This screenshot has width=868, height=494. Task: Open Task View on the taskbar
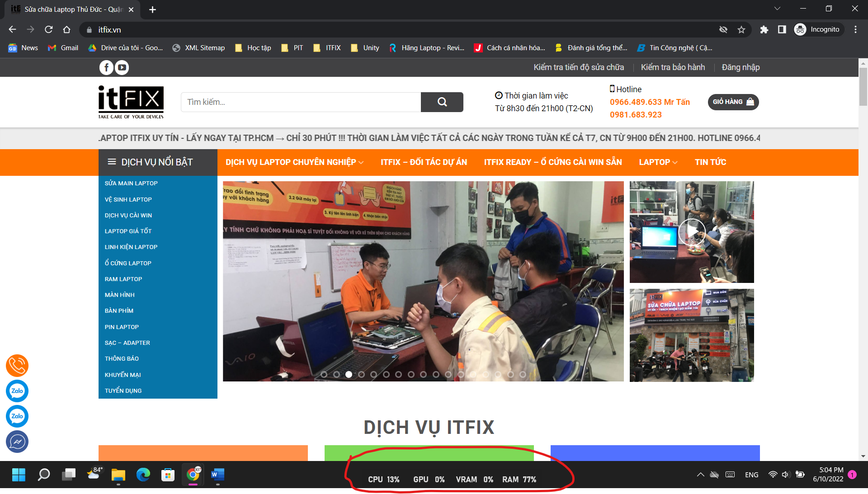[69, 475]
